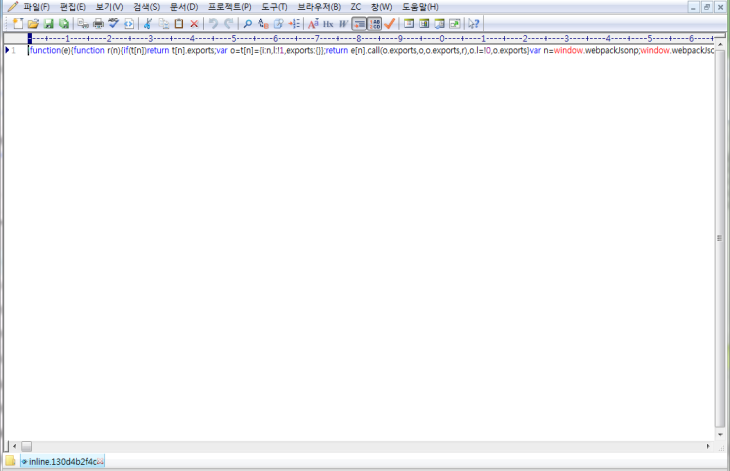Click the red X Delete icon

tap(194, 23)
